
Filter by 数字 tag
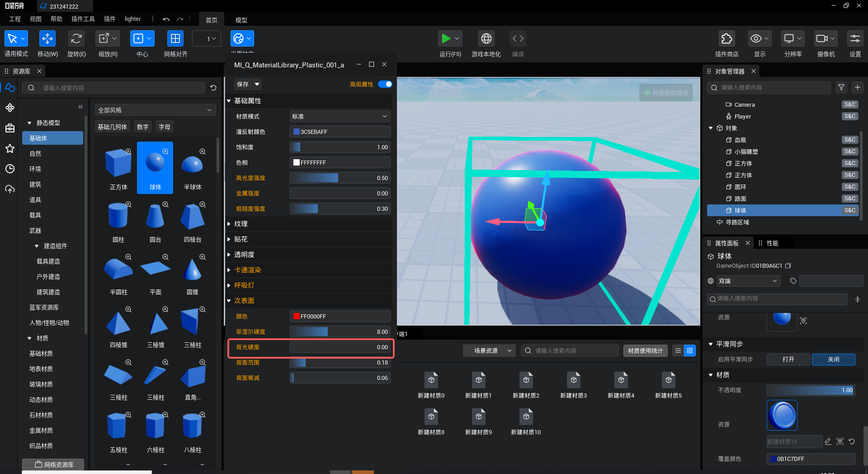142,127
